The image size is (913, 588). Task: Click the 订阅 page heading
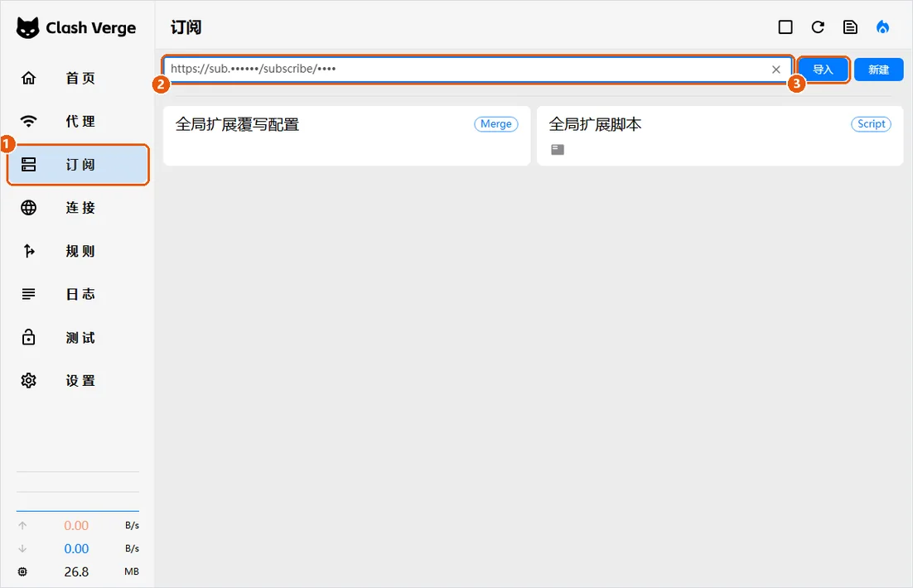pyautogui.click(x=186, y=27)
